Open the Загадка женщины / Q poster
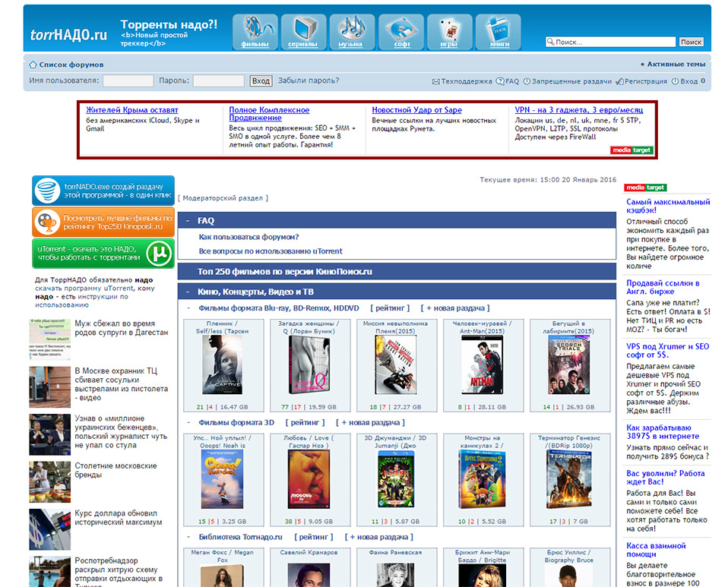 pos(309,365)
